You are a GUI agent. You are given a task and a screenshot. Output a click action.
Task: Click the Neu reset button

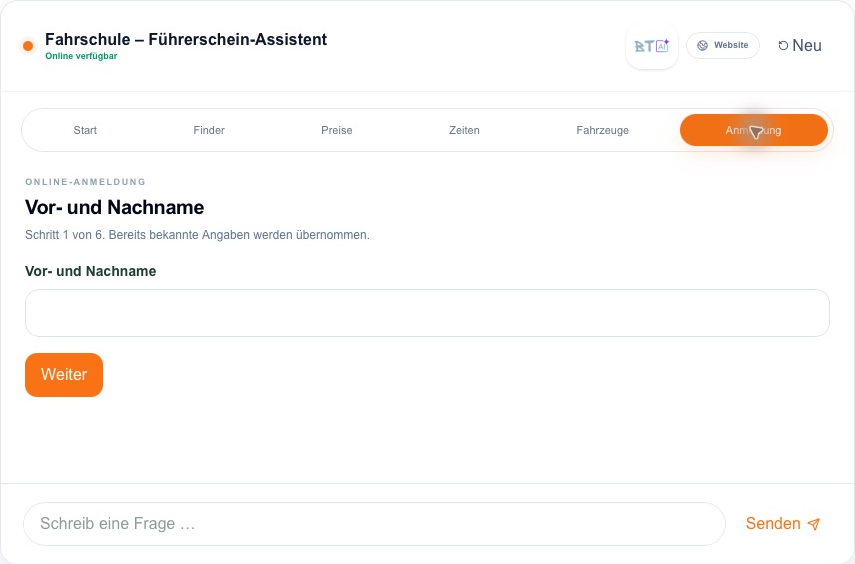799,45
